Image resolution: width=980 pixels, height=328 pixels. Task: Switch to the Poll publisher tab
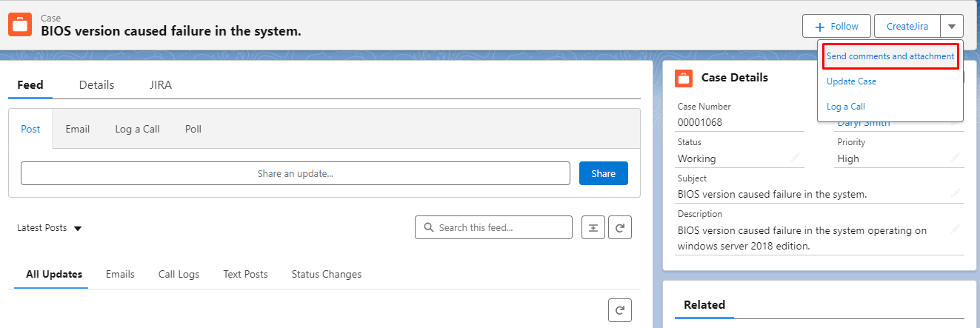(x=193, y=129)
